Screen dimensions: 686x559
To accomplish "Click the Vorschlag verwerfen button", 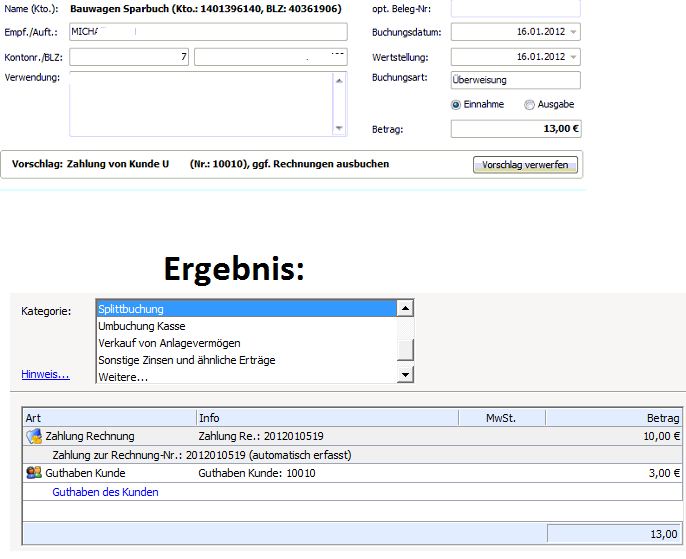I will 525,165.
